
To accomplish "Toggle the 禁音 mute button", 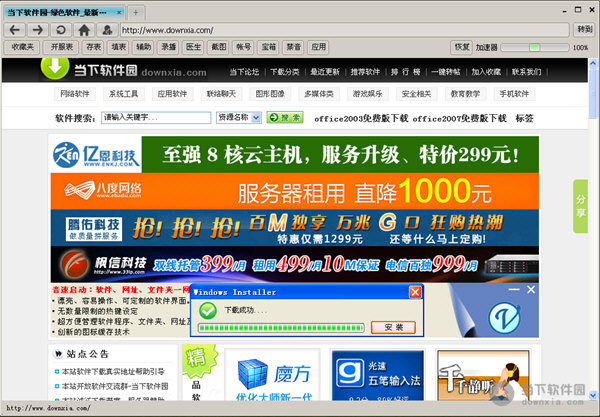I will [x=293, y=47].
